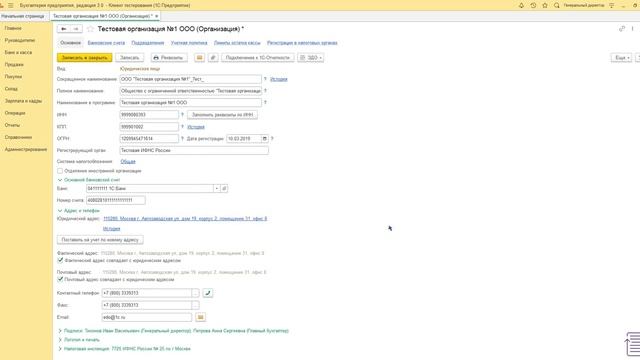Send email with envelope icon near Email
The height and width of the screenshot is (360, 640).
coord(200,317)
